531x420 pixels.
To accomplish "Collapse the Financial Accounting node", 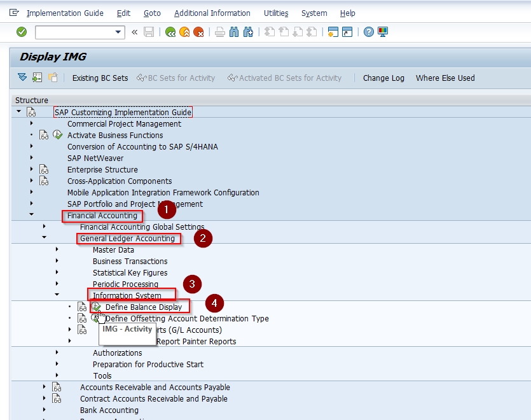I will pos(32,214).
